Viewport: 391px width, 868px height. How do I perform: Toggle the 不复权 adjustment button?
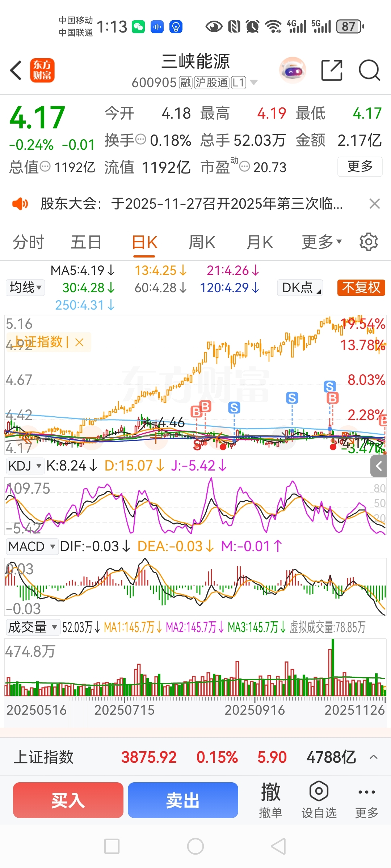[361, 288]
